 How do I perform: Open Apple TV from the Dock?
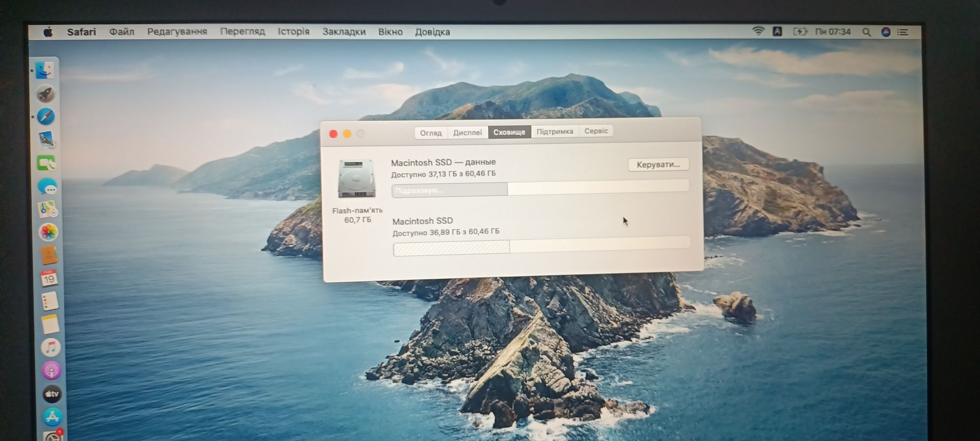pos(51,394)
